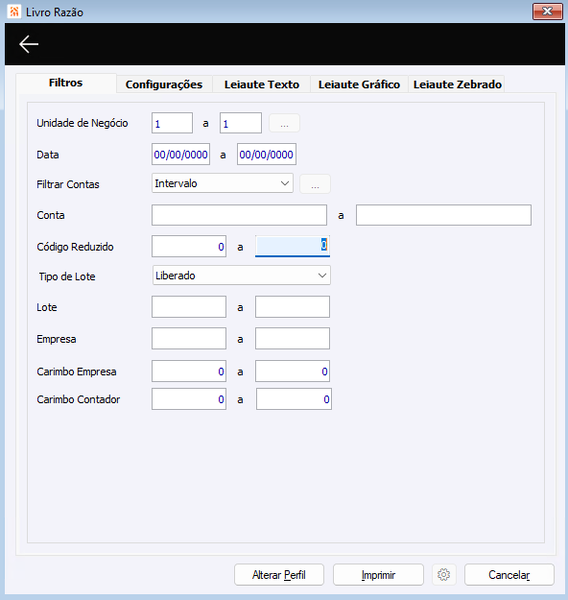
Task: Click the ending Código Reduzido field
Action: [292, 246]
